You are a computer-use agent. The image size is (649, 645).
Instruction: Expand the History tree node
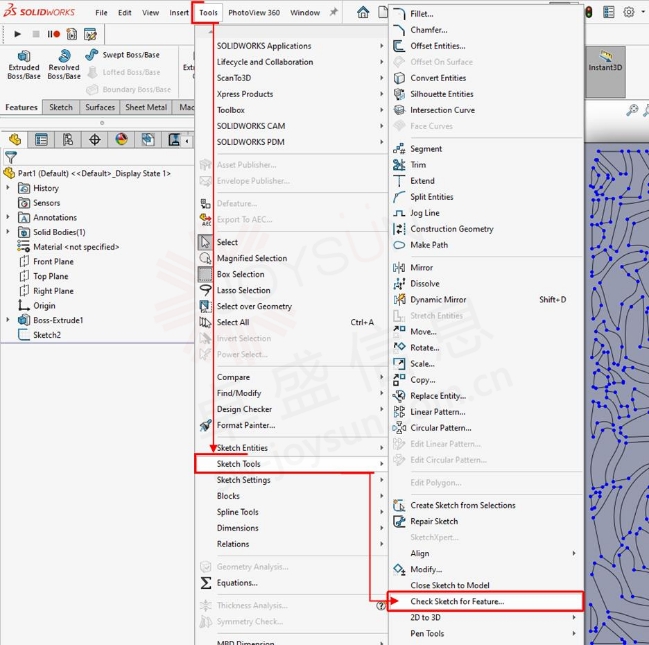[x=8, y=188]
